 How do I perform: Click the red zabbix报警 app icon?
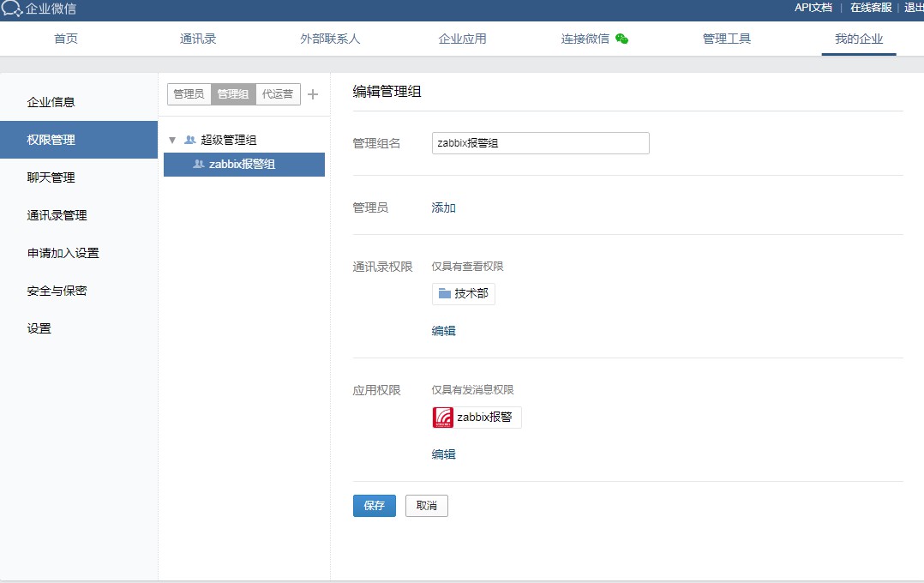click(443, 418)
